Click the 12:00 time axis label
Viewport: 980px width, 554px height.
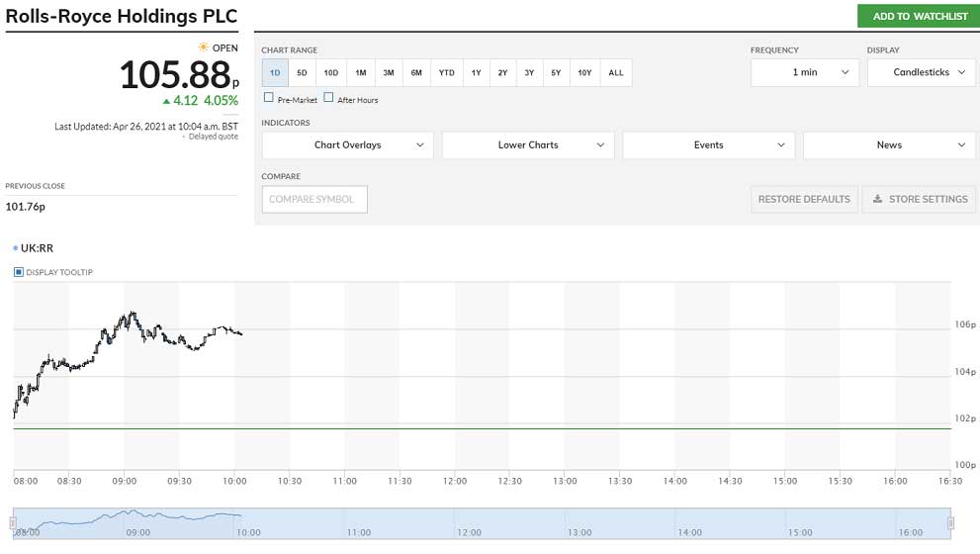pos(455,481)
